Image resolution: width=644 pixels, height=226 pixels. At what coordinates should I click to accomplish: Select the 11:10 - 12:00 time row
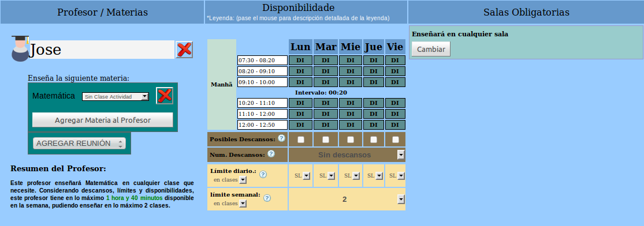coord(262,114)
